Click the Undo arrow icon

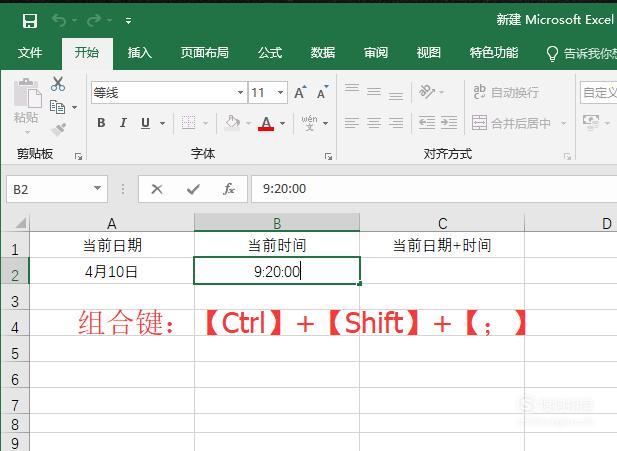[x=59, y=20]
